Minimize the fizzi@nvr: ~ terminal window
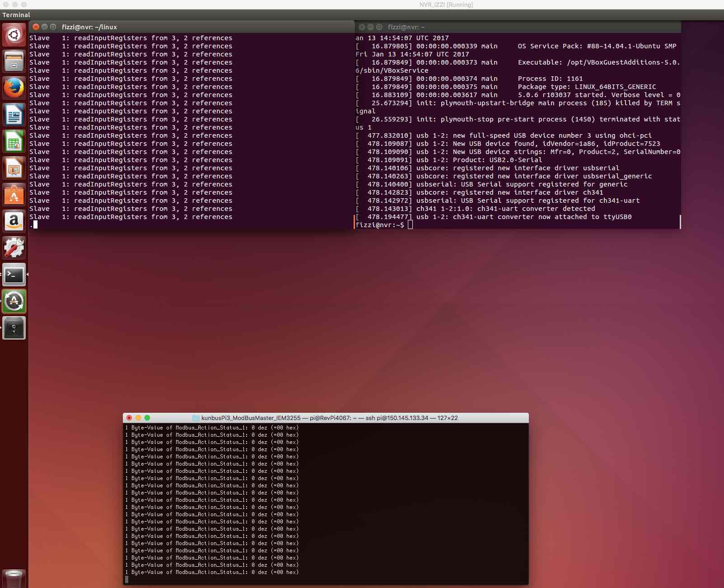The width and height of the screenshot is (724, 588). [371, 27]
